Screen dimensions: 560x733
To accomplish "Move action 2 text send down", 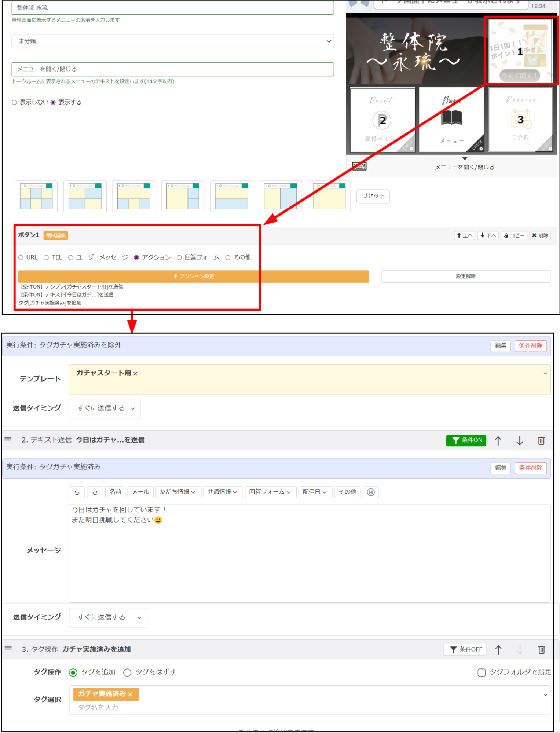I will 520,440.
